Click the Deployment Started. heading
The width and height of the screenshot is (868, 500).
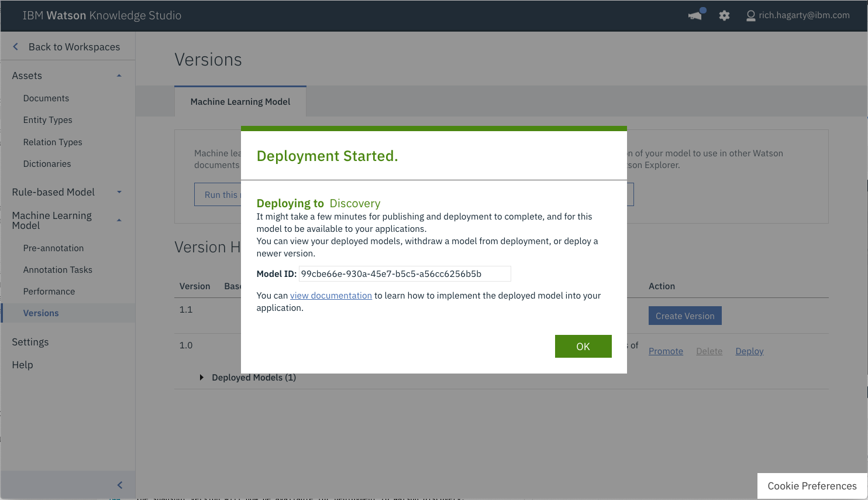[327, 156]
